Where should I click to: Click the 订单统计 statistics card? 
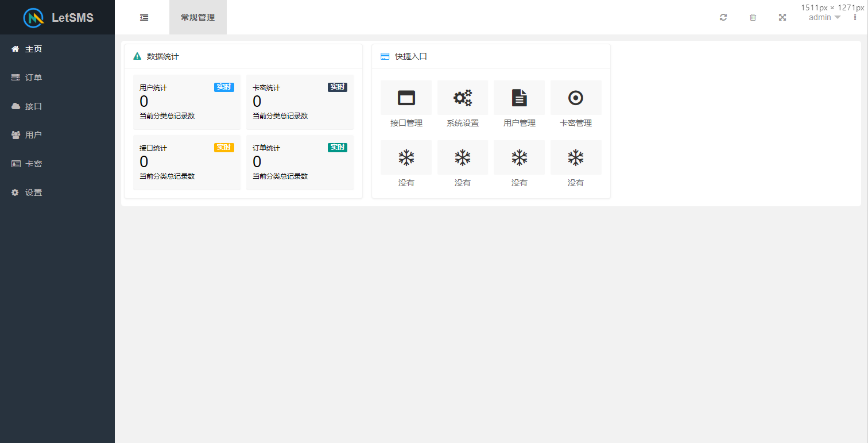(300, 163)
